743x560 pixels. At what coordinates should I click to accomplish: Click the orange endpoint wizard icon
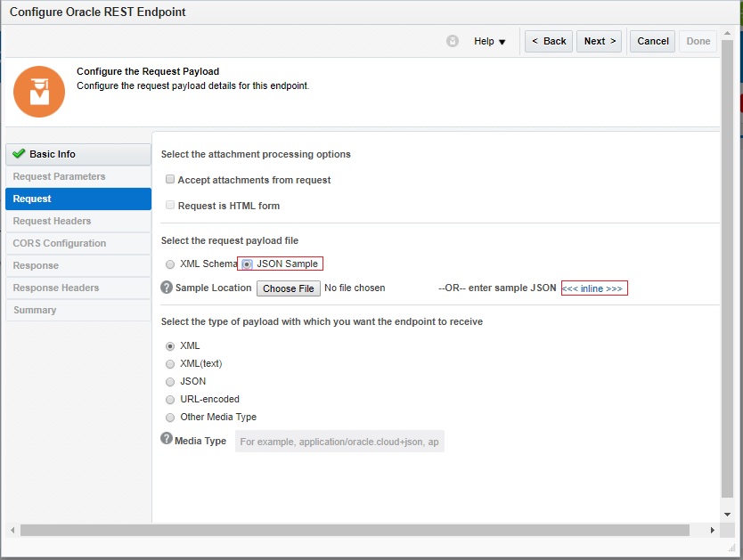[x=39, y=92]
